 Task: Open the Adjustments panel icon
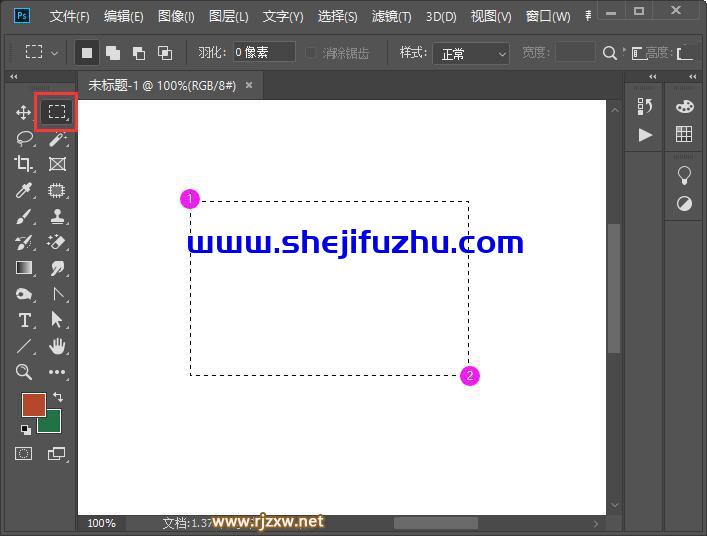tap(684, 204)
